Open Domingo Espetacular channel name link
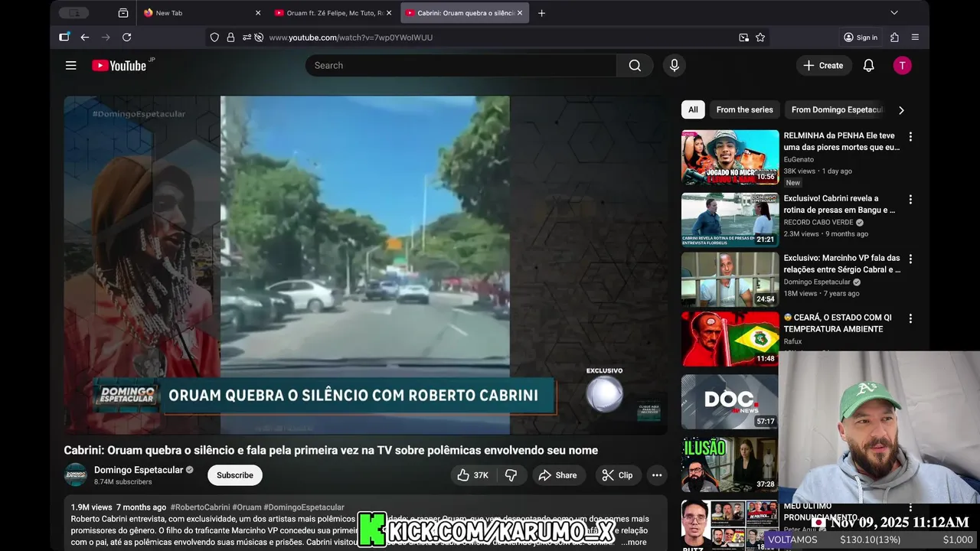Viewport: 980px width, 551px height. pyautogui.click(x=139, y=470)
